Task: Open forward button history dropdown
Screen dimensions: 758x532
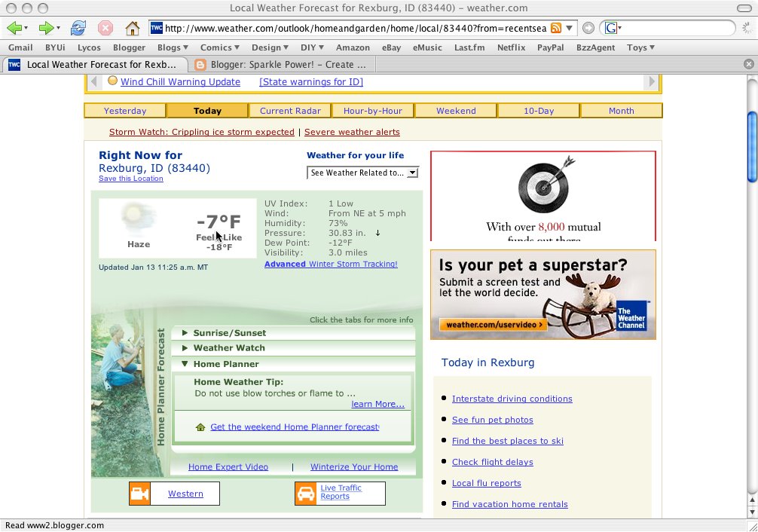Action: pyautogui.click(x=58, y=28)
